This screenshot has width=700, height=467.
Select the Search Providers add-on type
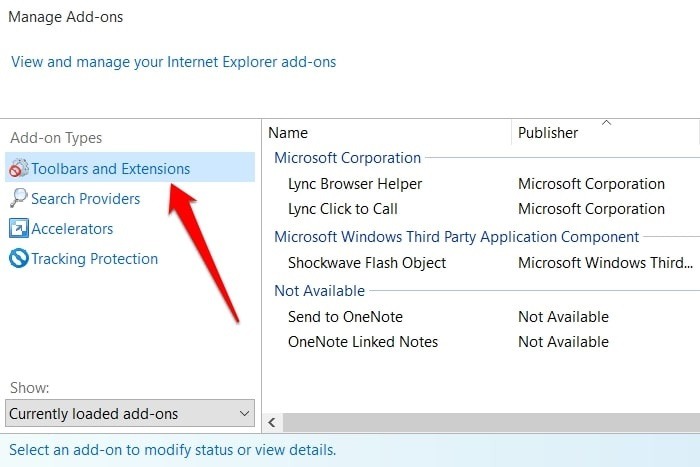pos(86,199)
